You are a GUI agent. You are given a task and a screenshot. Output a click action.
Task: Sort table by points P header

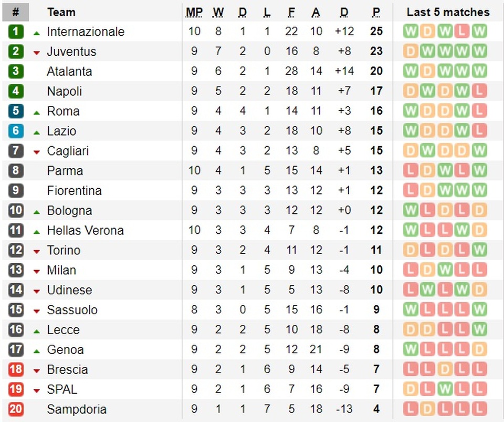pos(376,12)
